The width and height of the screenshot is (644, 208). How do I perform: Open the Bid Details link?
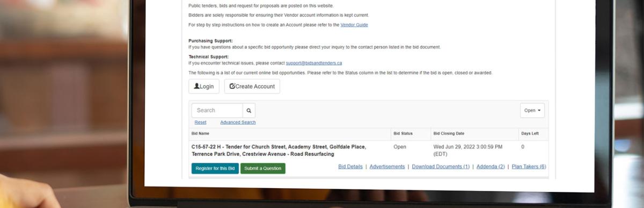[350, 167]
